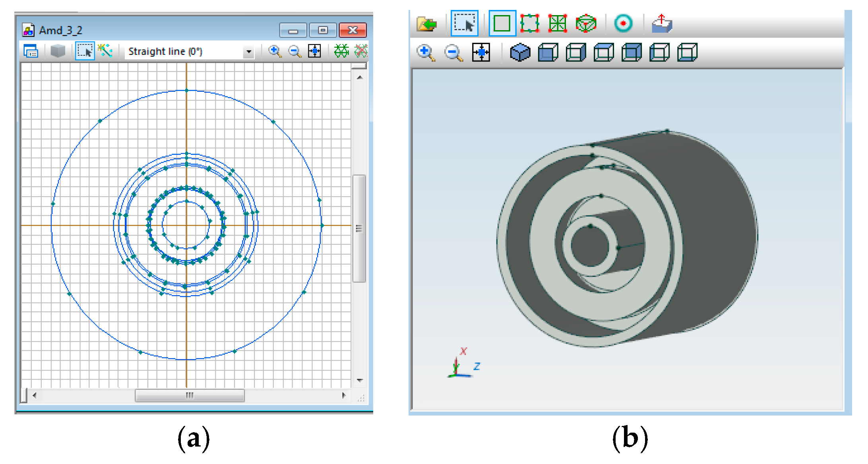Screen dimensions: 868x464
Task: Toggle the rectangle select tool in sketch
Action: tap(85, 51)
